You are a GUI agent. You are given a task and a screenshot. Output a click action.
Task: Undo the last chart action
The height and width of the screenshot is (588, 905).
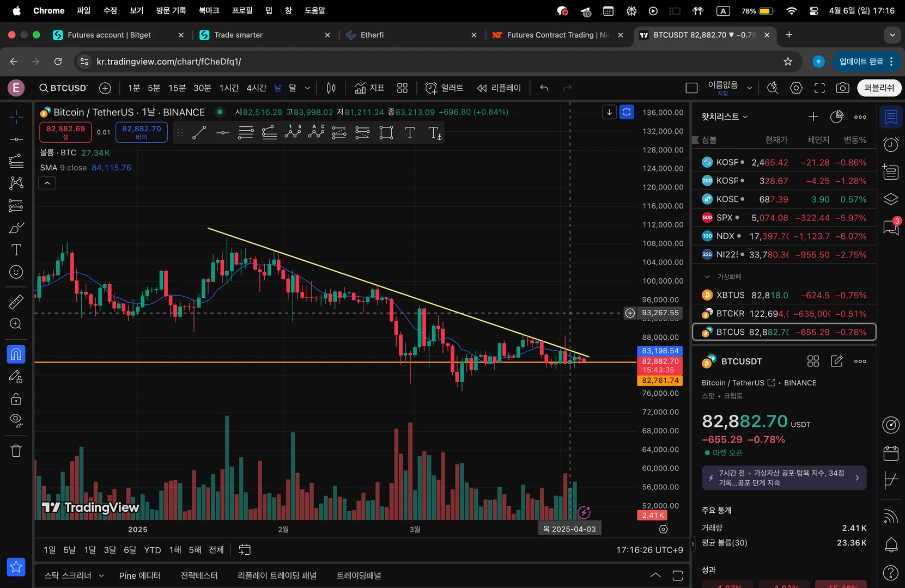[544, 88]
